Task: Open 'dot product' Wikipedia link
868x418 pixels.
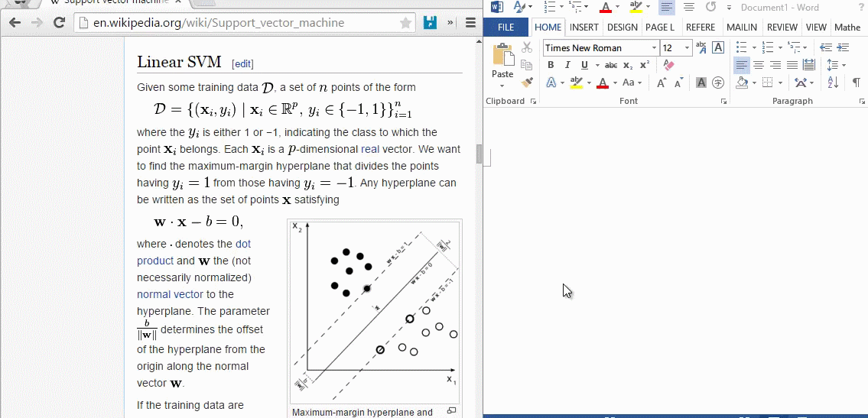Action: tap(193, 252)
